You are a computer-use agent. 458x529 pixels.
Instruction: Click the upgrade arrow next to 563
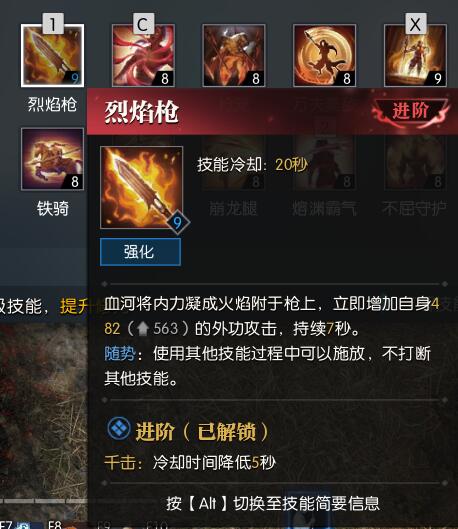click(x=143, y=329)
